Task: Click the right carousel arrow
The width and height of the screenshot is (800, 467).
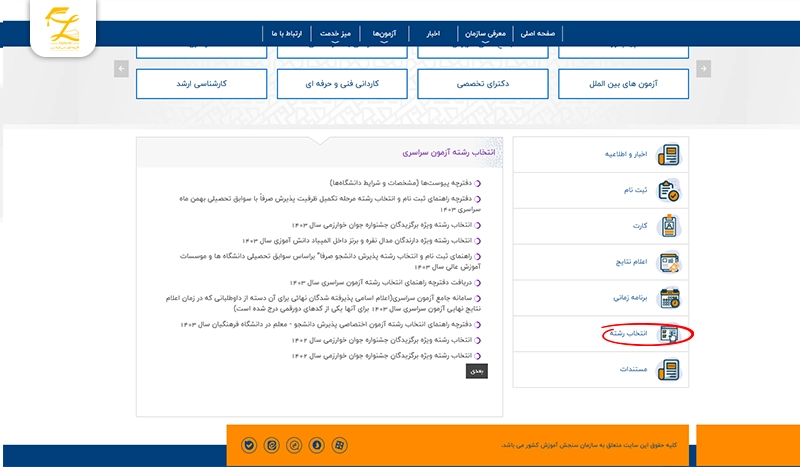Action: [x=704, y=68]
